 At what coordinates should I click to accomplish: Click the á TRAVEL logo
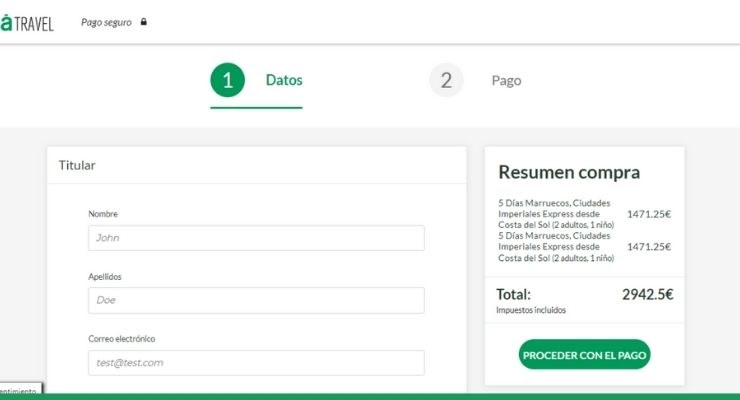(x=27, y=22)
